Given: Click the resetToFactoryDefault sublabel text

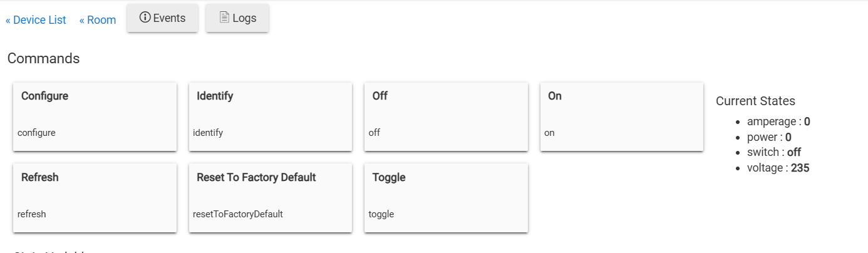Looking at the screenshot, I should (x=238, y=214).
